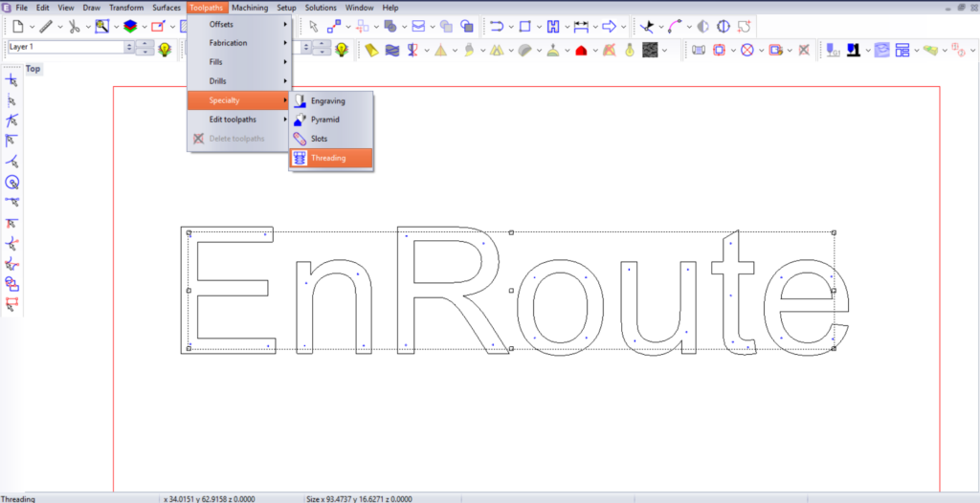980x503 pixels.
Task: Open the Drills submenu
Action: [239, 81]
